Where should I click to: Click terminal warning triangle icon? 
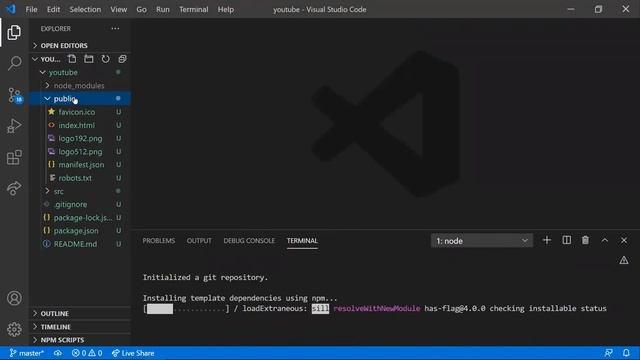(x=624, y=260)
